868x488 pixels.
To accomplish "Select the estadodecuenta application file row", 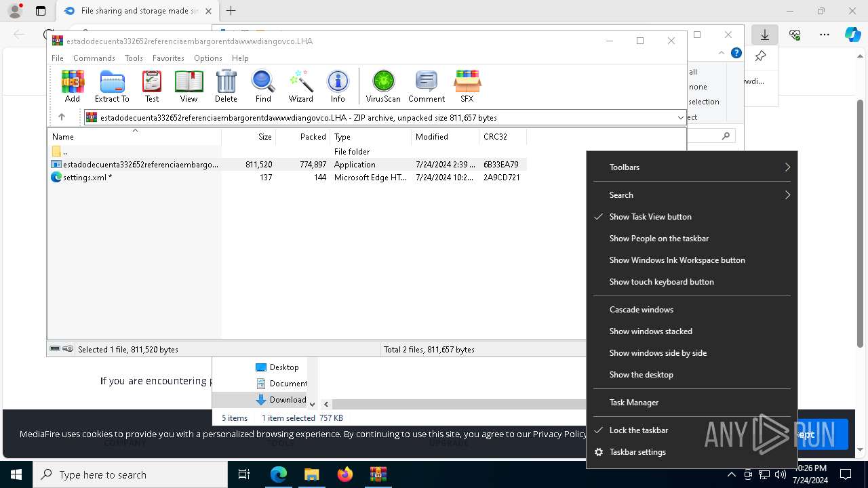I will [x=287, y=165].
